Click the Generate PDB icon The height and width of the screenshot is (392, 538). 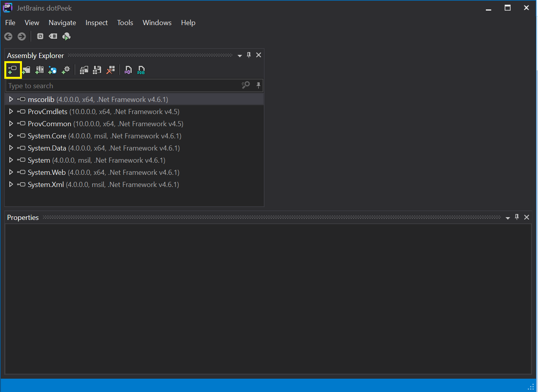[141, 70]
